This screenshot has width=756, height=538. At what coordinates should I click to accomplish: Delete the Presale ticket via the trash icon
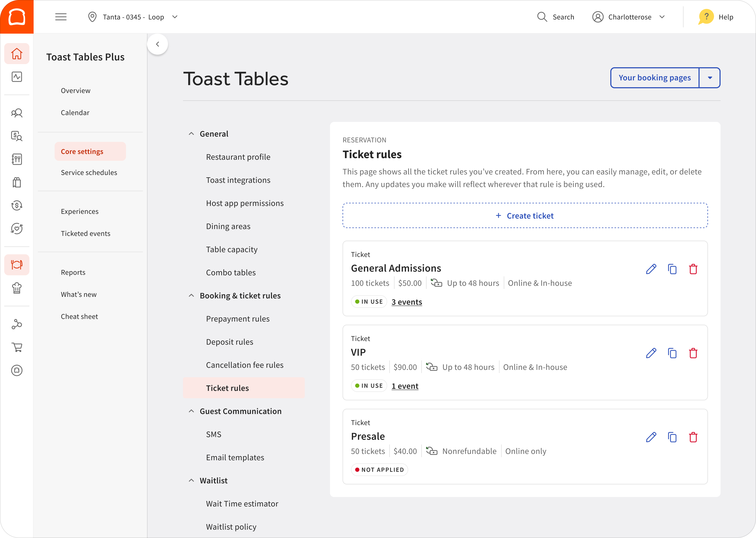694,437
